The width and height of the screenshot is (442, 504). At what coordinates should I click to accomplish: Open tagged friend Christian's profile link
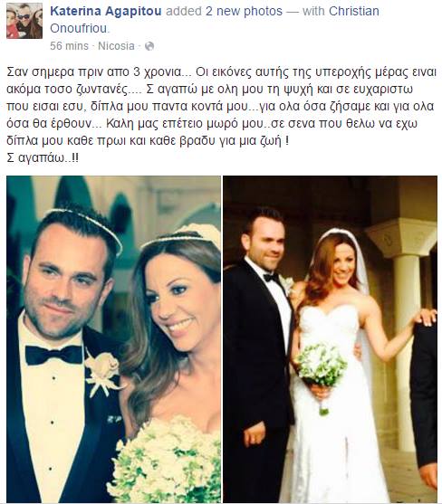354,11
